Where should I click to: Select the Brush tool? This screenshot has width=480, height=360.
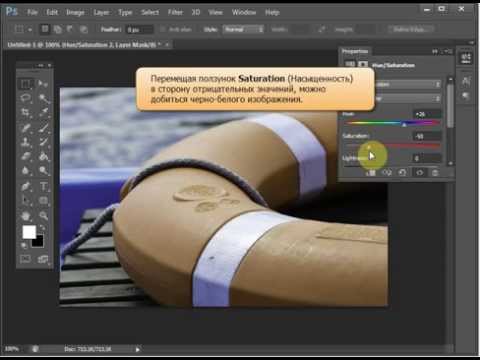(x=43, y=127)
